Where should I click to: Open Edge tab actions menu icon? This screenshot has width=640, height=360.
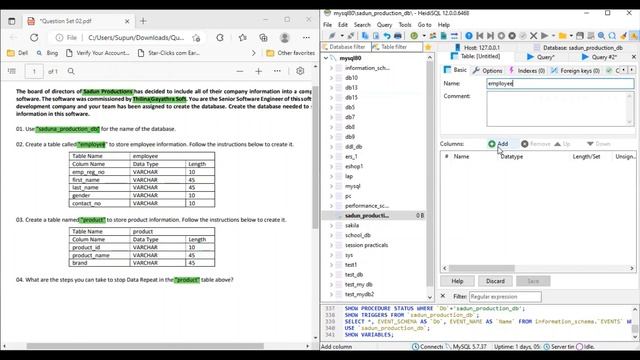click(x=11, y=21)
